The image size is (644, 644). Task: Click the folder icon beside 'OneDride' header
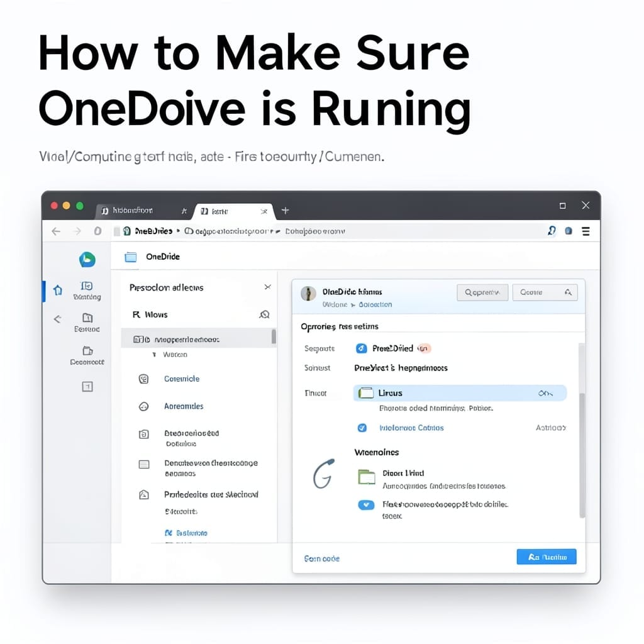131,257
